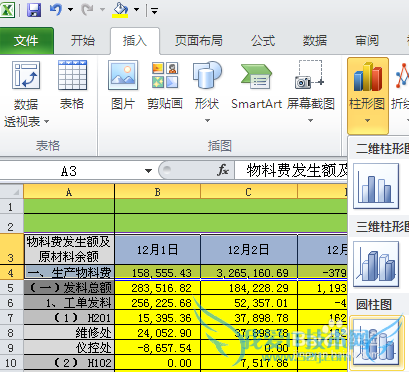Open the 折线图 line chart button
The width and height of the screenshot is (409, 372).
click(401, 93)
